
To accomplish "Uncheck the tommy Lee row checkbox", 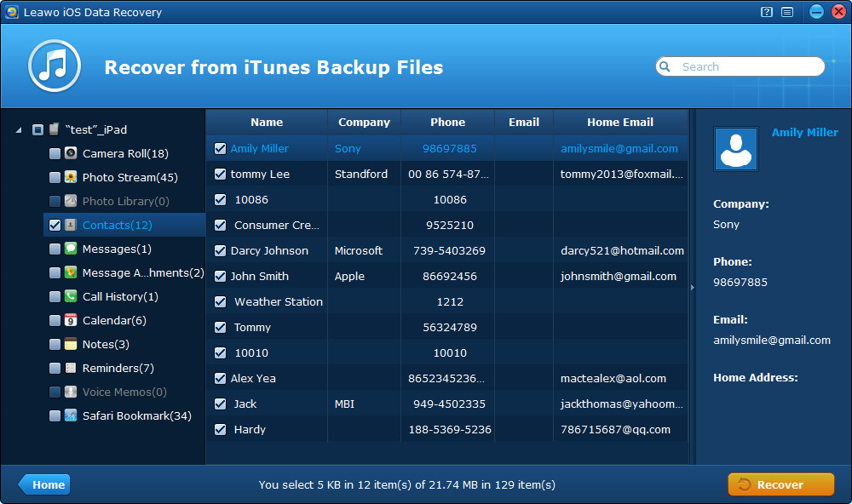I will pyautogui.click(x=220, y=174).
